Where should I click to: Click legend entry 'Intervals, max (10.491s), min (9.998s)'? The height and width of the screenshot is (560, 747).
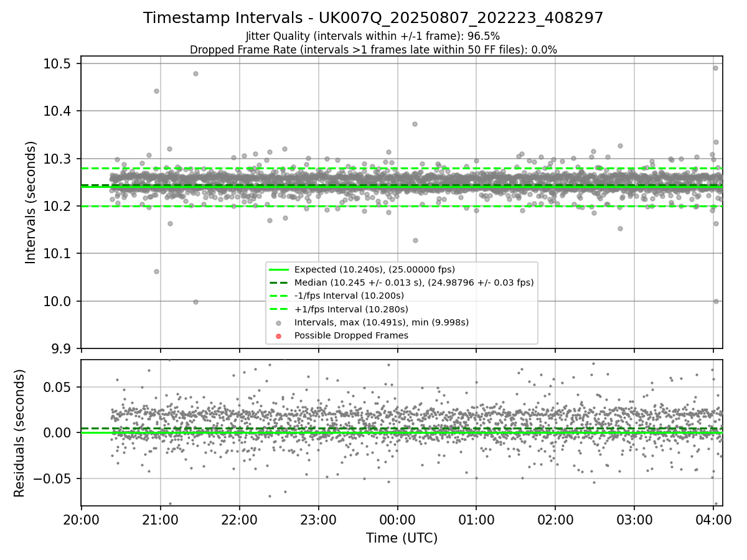click(382, 322)
